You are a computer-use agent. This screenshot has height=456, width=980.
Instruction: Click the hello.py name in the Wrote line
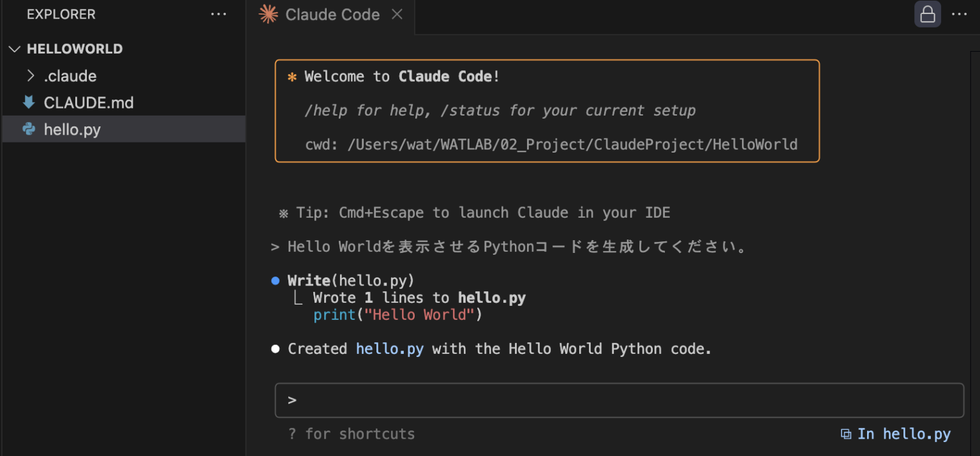tap(491, 297)
